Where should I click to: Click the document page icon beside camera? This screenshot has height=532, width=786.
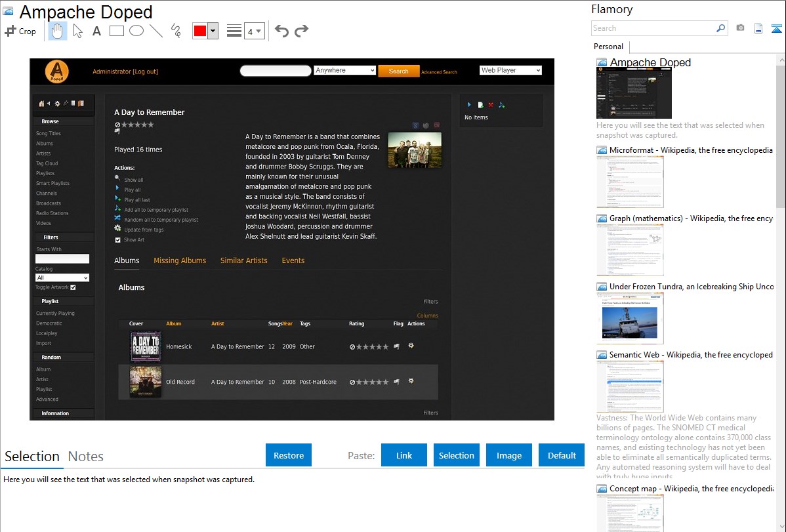pyautogui.click(x=758, y=28)
